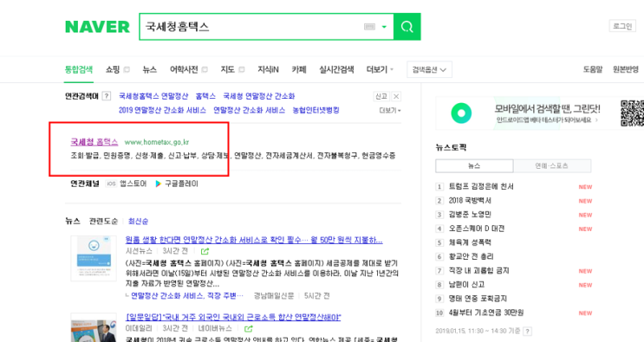Open the 일문일답 news headline
The height and width of the screenshot is (342, 644).
coord(233,317)
